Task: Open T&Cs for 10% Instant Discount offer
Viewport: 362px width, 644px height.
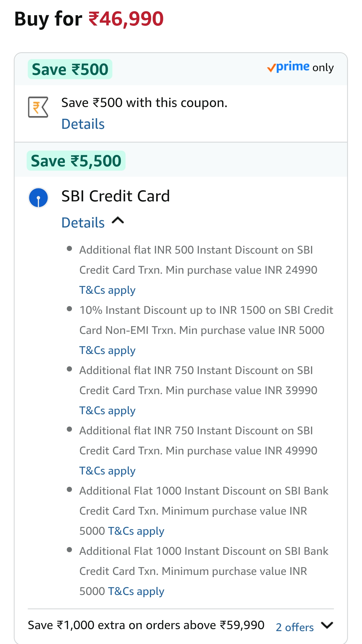Action: 107,350
